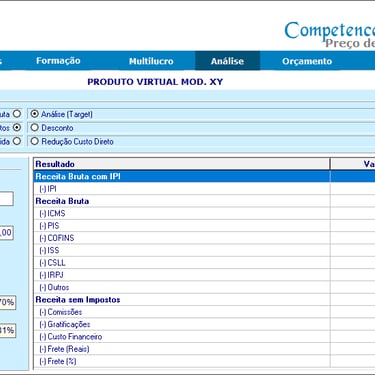The height and width of the screenshot is (375, 375).
Task: Open the Orçamento tab
Action: [307, 61]
